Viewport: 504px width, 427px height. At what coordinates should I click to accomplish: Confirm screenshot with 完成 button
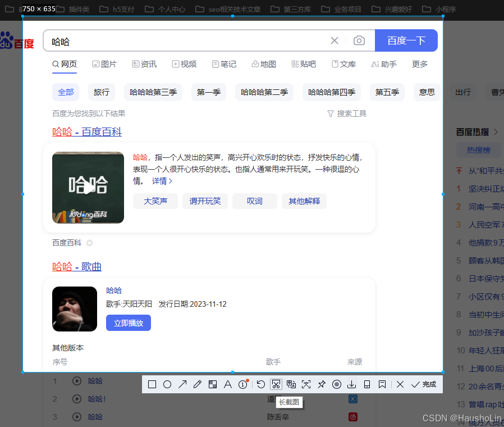coord(424,384)
